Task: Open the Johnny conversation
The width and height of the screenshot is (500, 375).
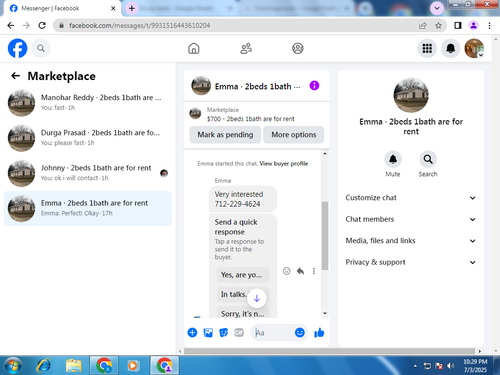Action: tap(88, 173)
